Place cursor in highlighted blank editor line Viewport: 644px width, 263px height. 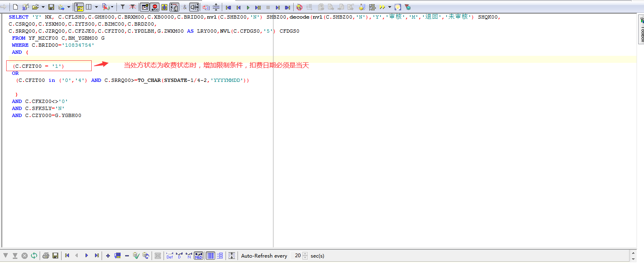[319, 59]
